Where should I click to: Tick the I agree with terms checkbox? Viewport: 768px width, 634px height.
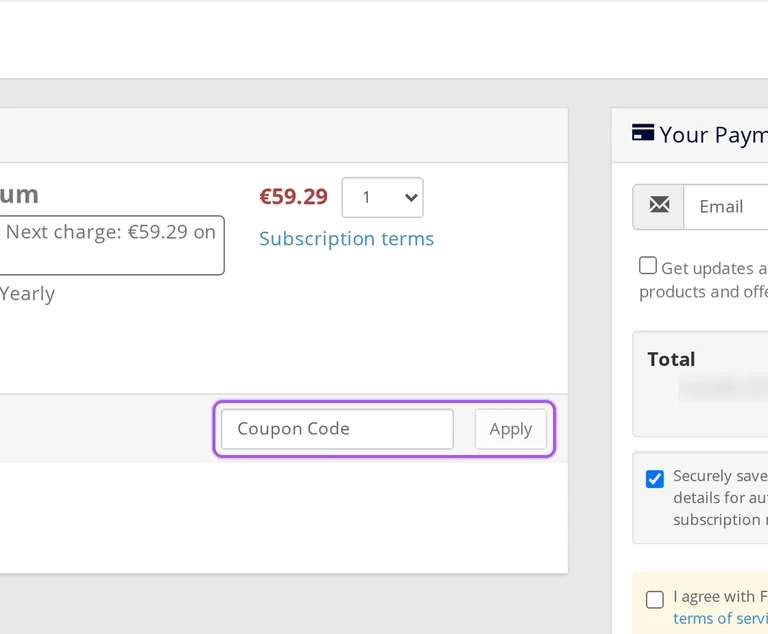pyautogui.click(x=655, y=599)
